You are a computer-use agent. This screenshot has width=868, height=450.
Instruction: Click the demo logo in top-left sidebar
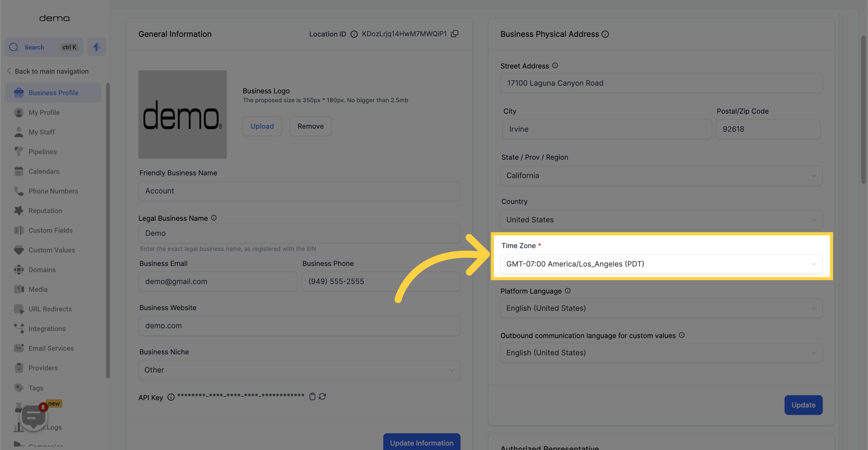pyautogui.click(x=55, y=18)
